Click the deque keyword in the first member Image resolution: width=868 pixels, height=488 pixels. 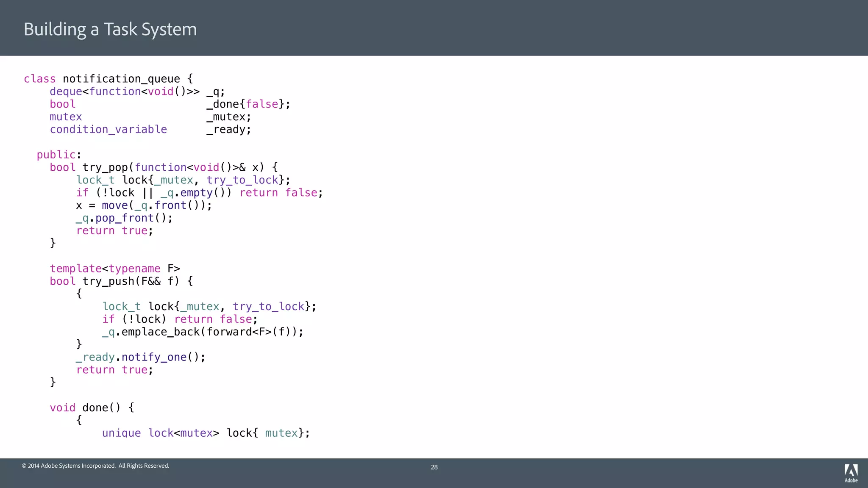[66, 91]
